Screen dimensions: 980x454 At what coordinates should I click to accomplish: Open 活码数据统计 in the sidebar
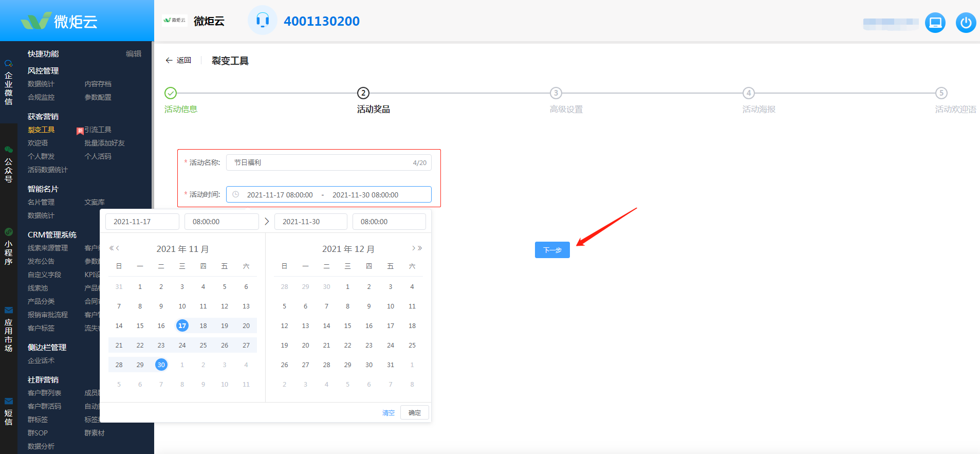point(48,170)
